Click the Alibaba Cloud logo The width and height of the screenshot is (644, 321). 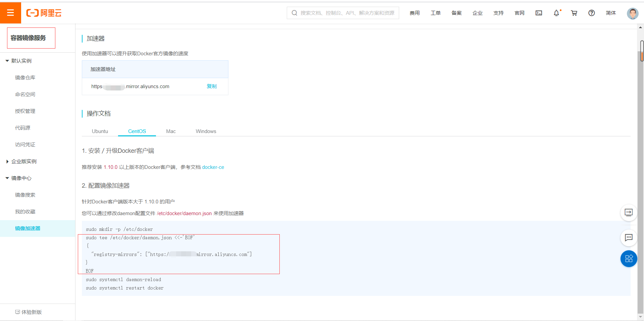[44, 13]
